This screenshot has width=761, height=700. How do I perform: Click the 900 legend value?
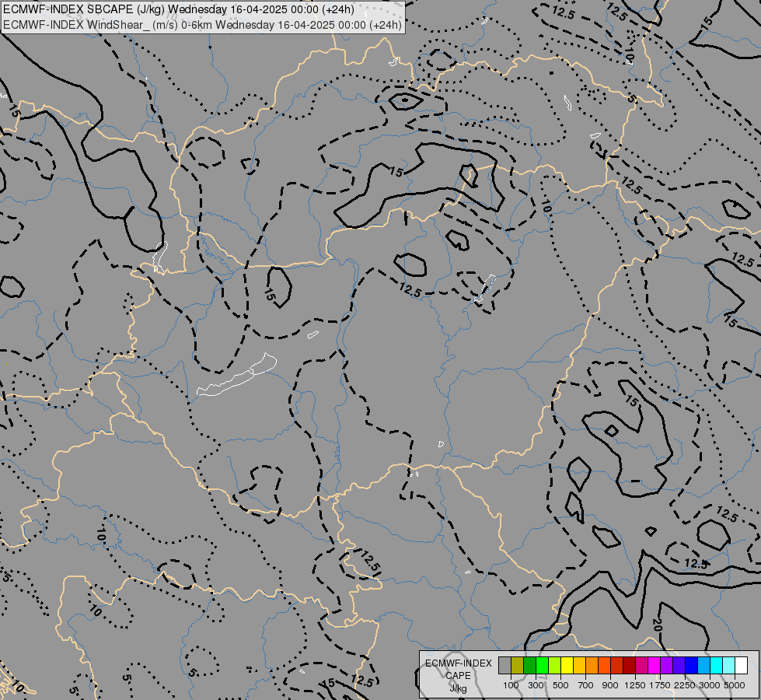point(610,685)
